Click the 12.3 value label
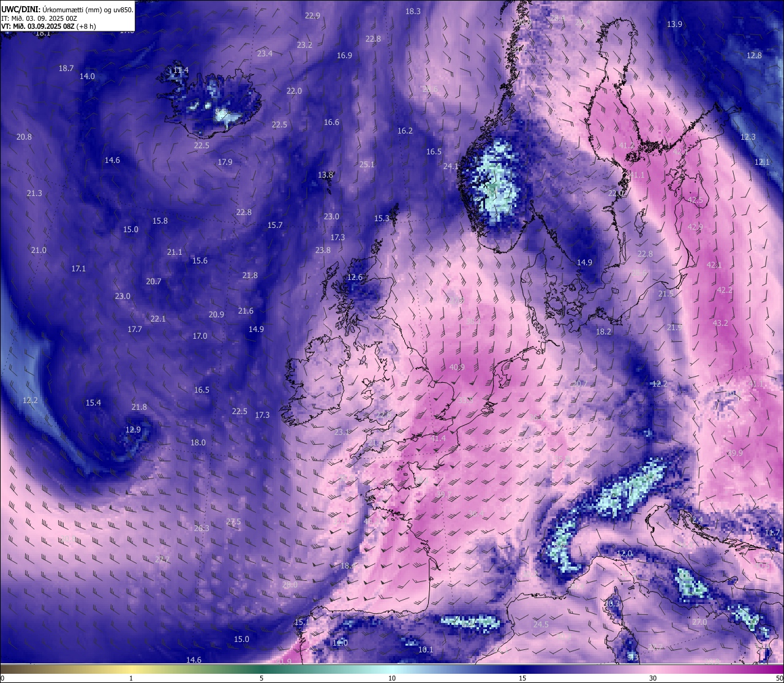The image size is (784, 683). tap(748, 137)
